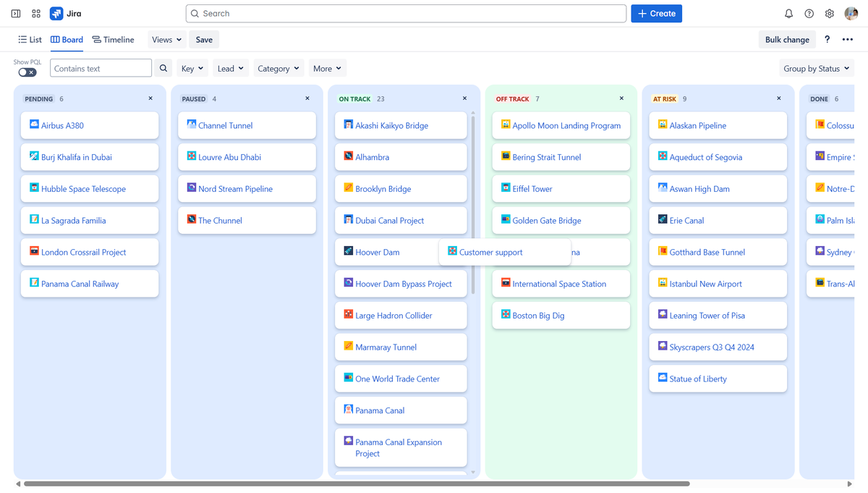Open the La Sagrada Familia card
This screenshot has width=868, height=493.
pyautogui.click(x=90, y=221)
